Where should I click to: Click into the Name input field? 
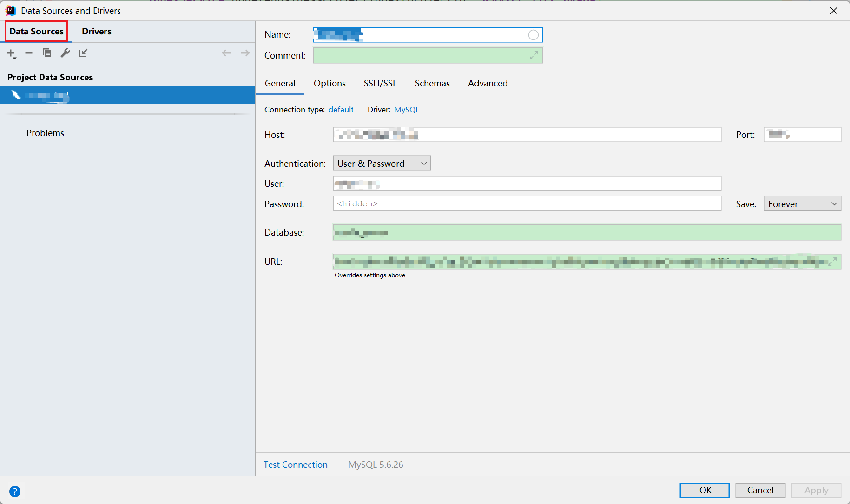[x=428, y=35]
